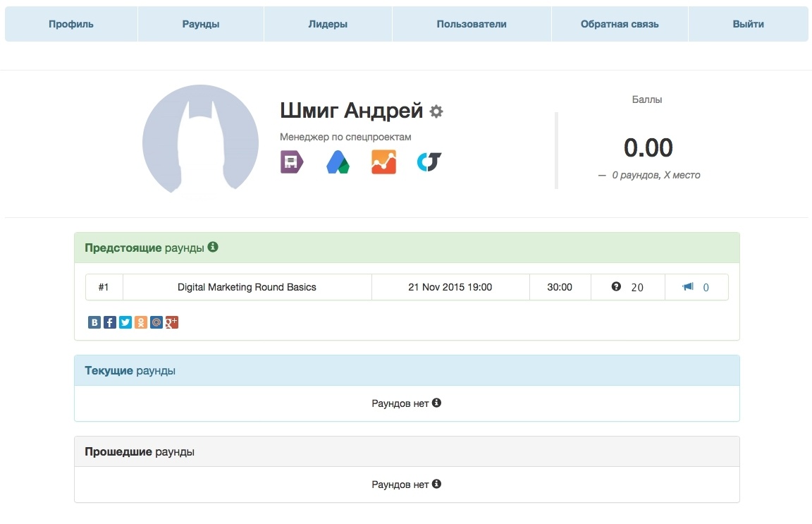Viewport: 812px width, 524px height.
Task: Click info icon in Текущие раунды panel
Action: [x=436, y=403]
